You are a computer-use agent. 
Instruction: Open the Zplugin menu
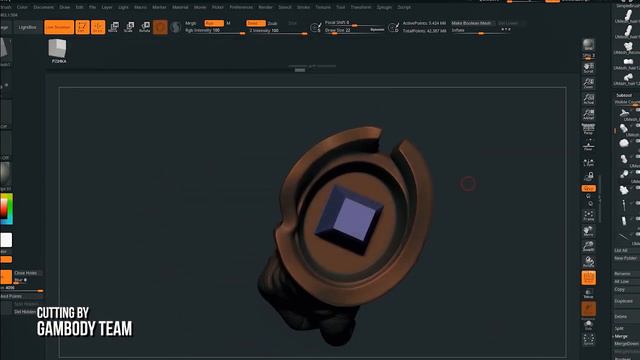(384, 7)
